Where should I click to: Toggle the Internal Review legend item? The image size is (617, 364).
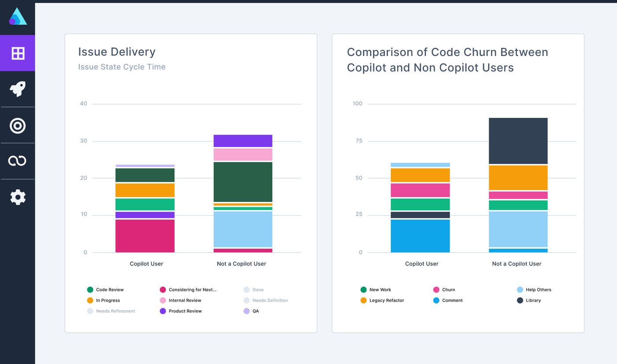pyautogui.click(x=180, y=300)
